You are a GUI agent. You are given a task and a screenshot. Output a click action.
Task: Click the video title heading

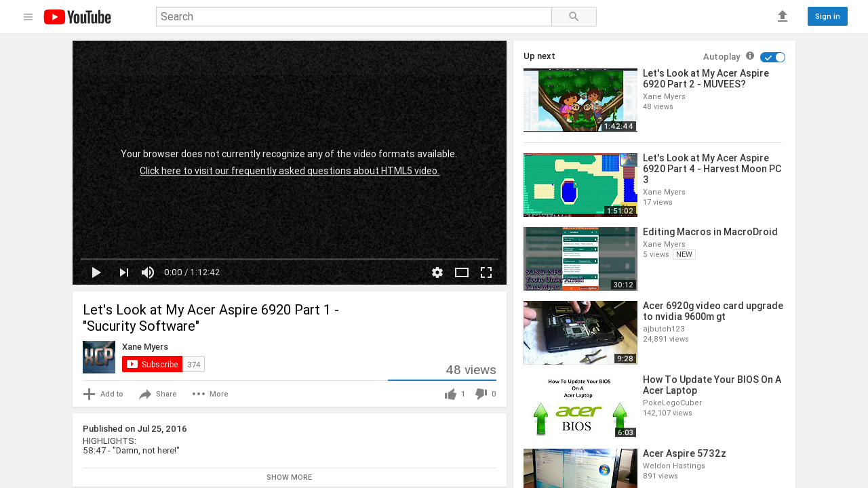(211, 318)
